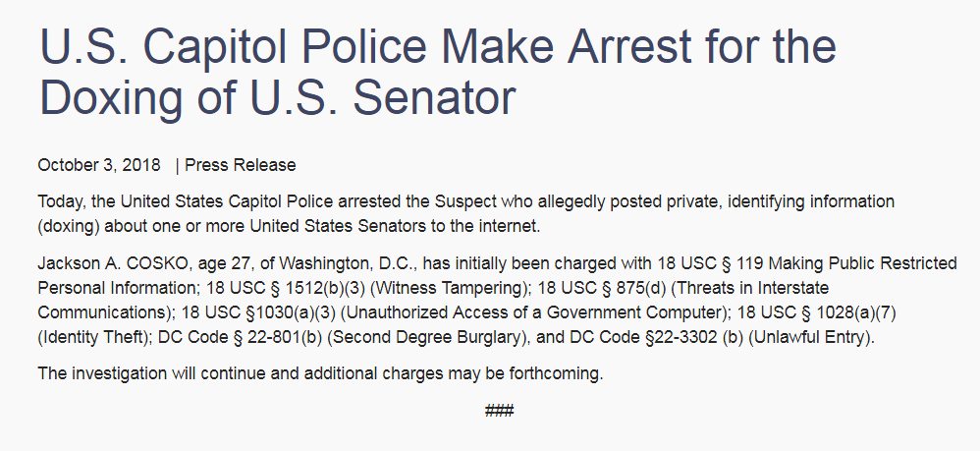Click 'United States Capitol Police' in first paragraph
Viewport: 980px width, 451px height.
tap(227, 202)
